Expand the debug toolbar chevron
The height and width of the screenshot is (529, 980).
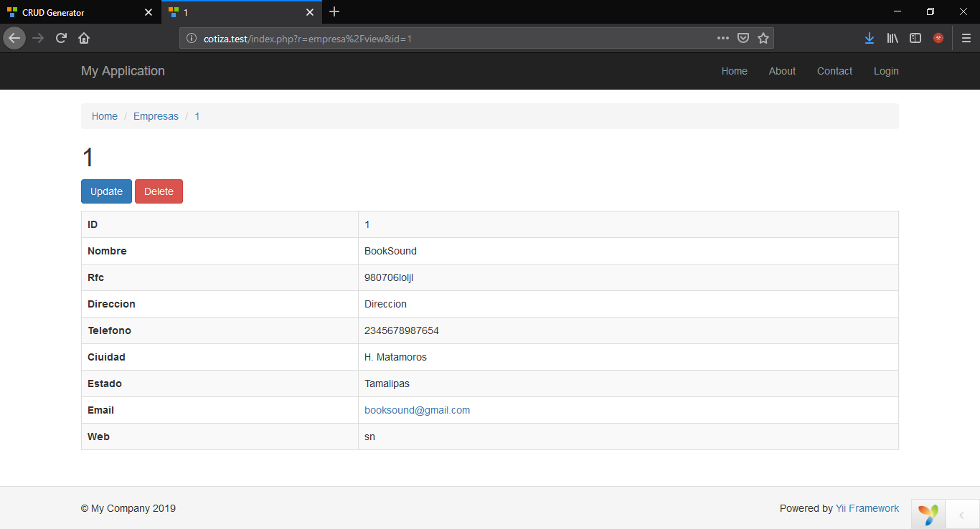tap(961, 514)
